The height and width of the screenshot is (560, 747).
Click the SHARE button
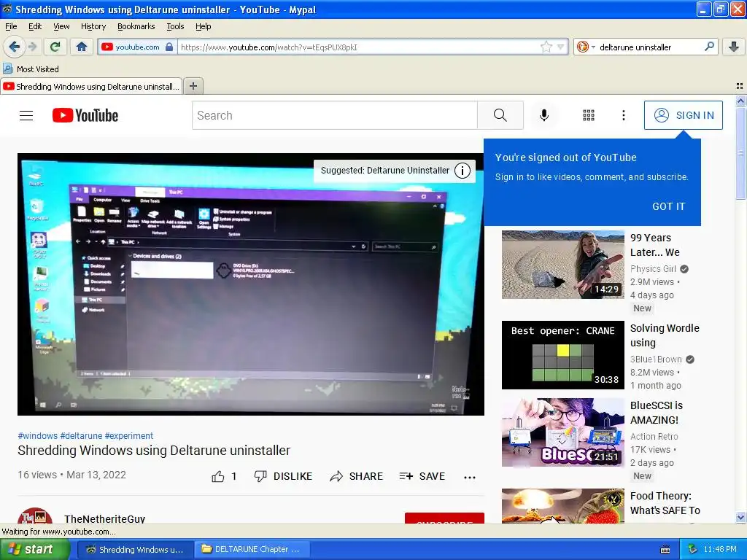tap(356, 476)
